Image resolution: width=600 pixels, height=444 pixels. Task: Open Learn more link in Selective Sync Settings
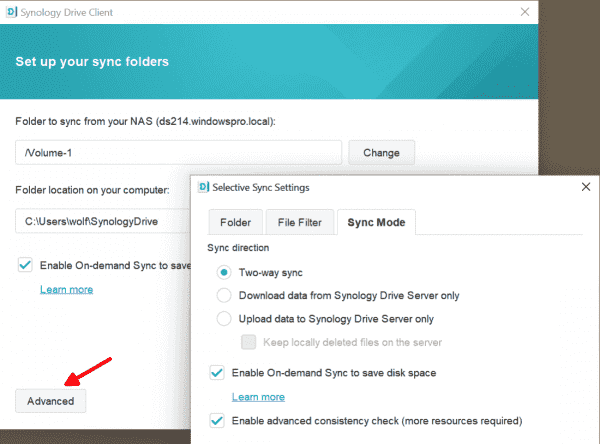pyautogui.click(x=258, y=397)
